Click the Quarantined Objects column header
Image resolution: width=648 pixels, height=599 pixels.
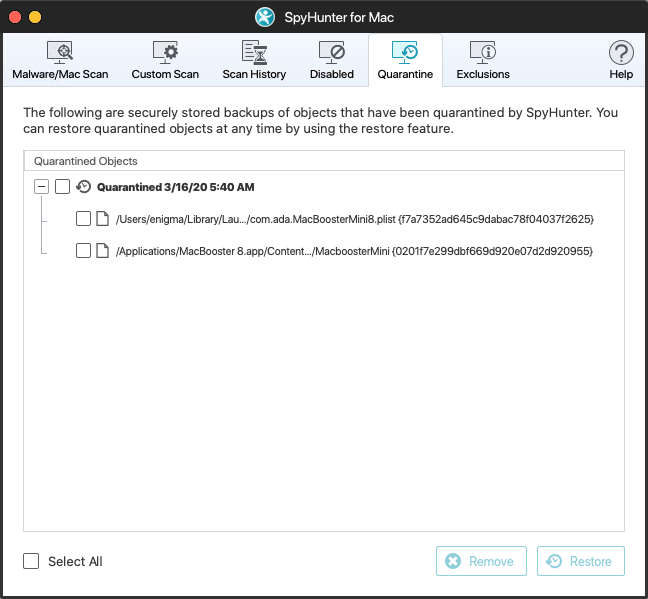tap(86, 160)
